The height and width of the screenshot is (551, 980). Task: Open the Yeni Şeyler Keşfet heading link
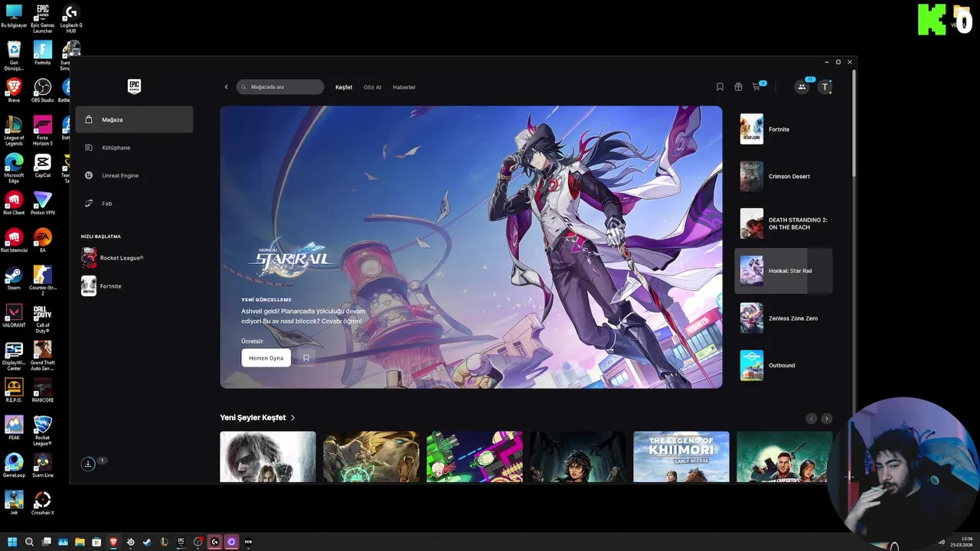257,418
